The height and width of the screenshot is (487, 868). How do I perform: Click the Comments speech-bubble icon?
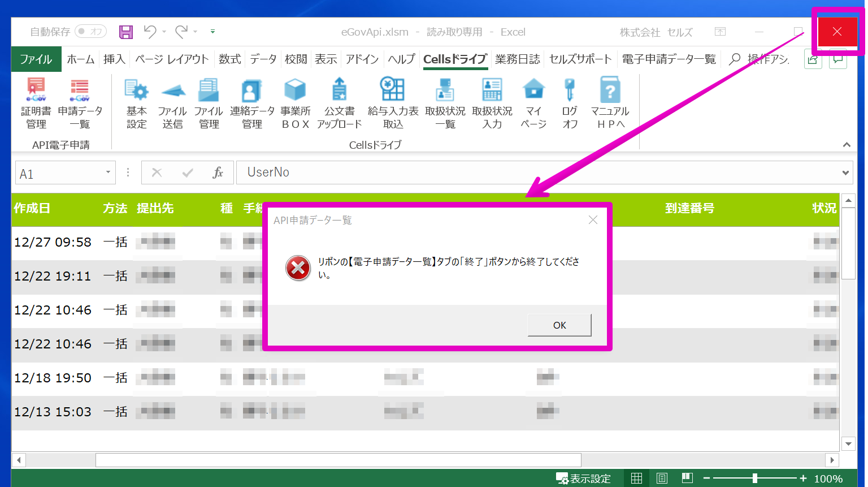click(838, 59)
